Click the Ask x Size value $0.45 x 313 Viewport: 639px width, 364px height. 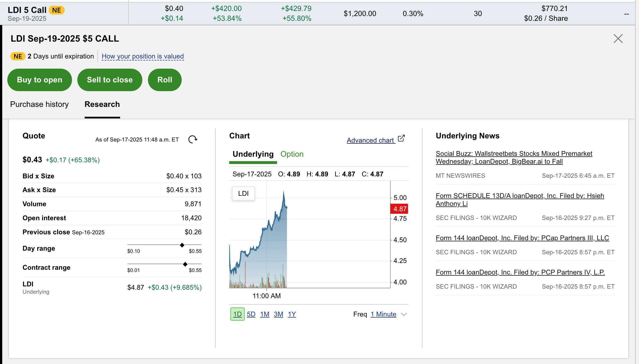[x=184, y=190]
